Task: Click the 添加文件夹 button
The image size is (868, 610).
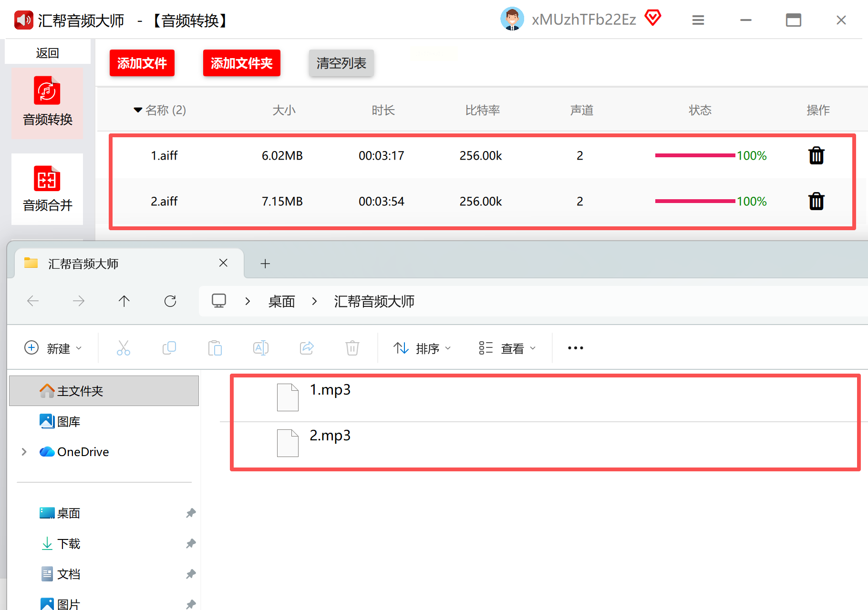Action: pyautogui.click(x=241, y=63)
